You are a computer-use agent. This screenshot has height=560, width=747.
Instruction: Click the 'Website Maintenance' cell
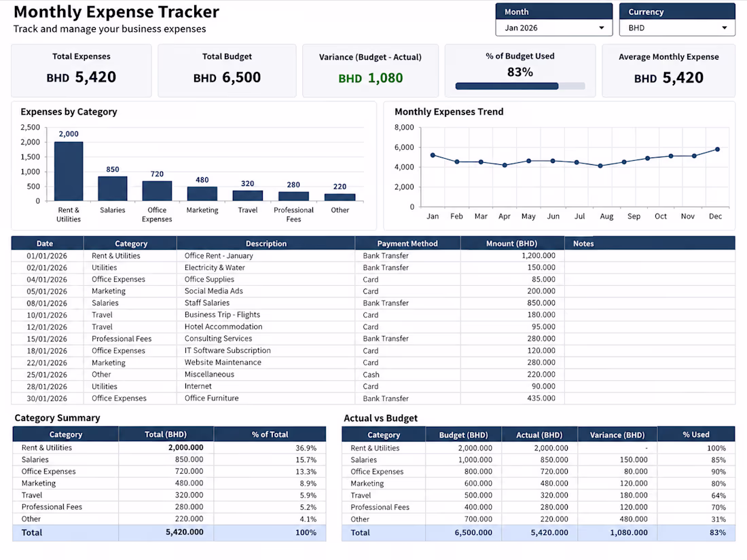pyautogui.click(x=266, y=362)
